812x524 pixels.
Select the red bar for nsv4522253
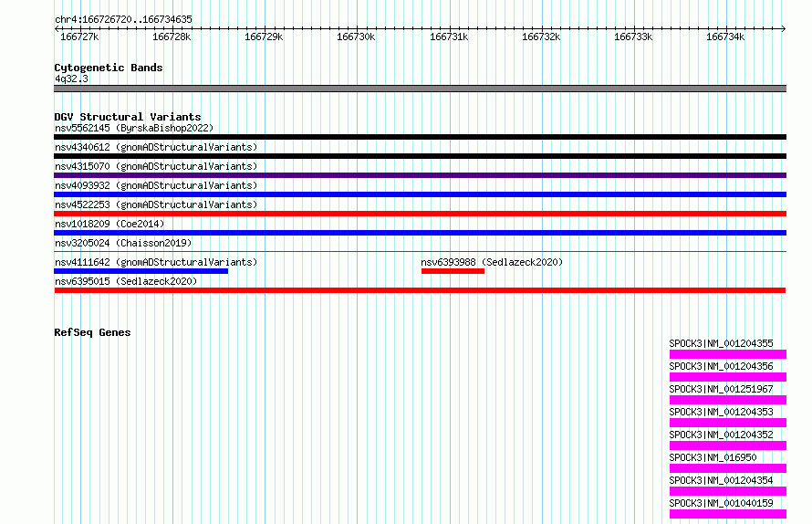click(x=420, y=214)
